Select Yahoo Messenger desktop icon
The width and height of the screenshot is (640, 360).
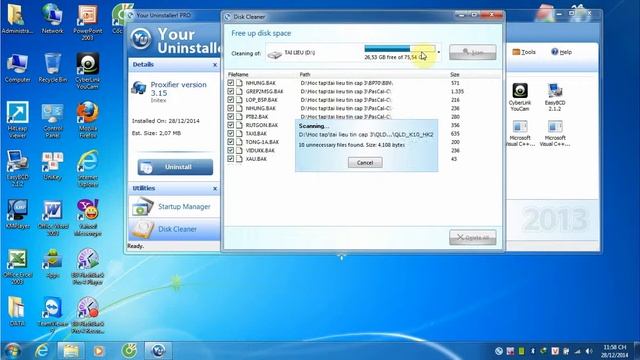[x=88, y=218]
